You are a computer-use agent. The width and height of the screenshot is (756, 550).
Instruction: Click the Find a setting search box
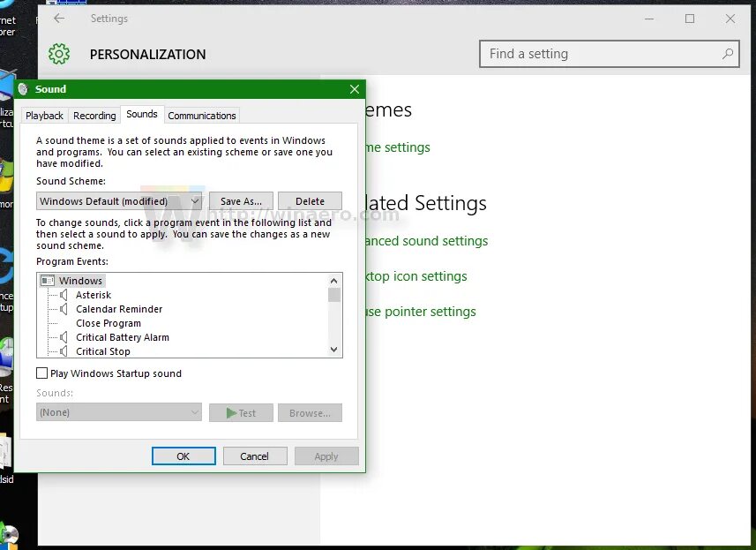pos(610,54)
